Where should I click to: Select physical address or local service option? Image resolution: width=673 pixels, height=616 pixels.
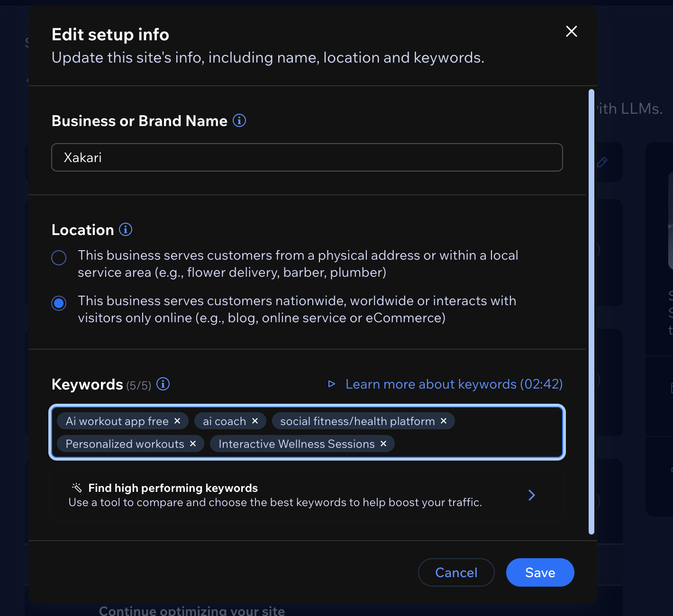(x=59, y=258)
